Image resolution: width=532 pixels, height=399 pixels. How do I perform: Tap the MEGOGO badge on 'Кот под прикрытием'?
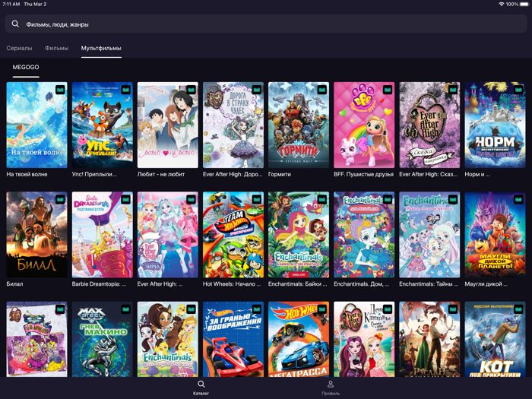pos(518,309)
